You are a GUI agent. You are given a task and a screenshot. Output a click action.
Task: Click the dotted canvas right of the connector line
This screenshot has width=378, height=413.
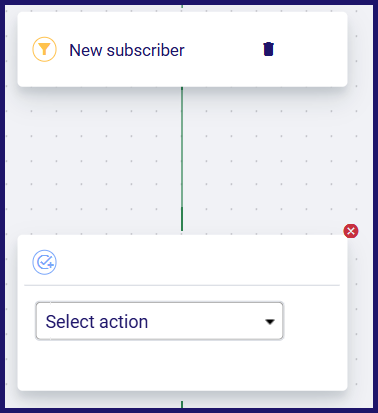[267, 160]
